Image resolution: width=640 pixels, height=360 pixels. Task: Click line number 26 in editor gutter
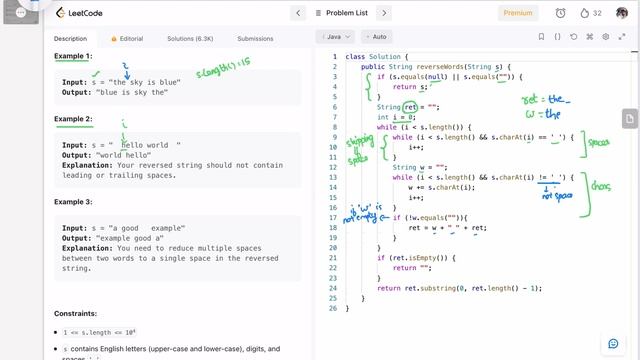[x=333, y=308]
